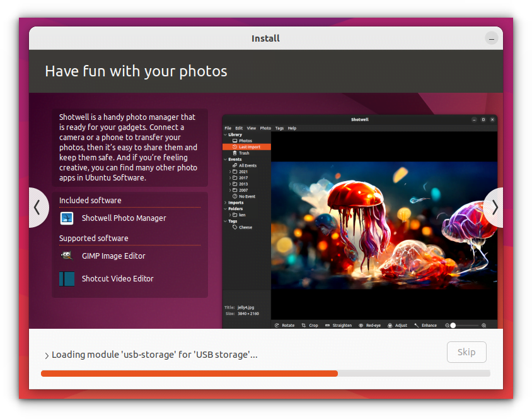The width and height of the screenshot is (532, 419).
Task: Click the Shotwell description paragraph
Action: click(x=128, y=148)
